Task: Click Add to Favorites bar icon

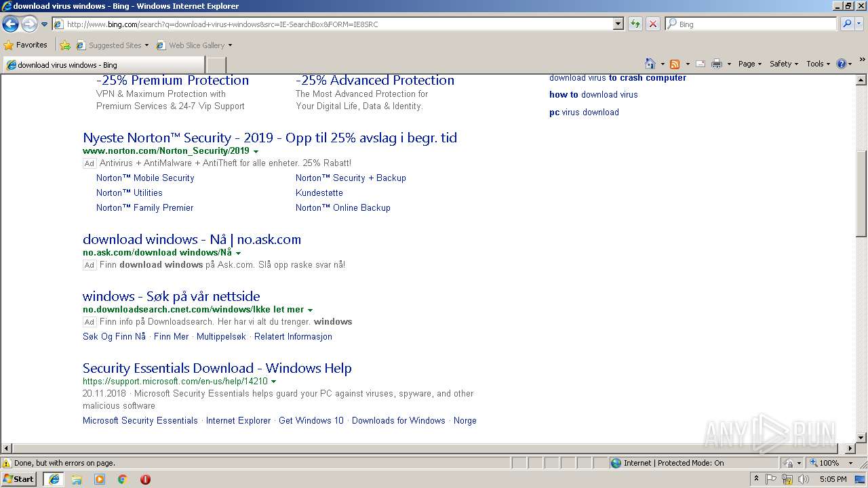Action: [x=65, y=45]
